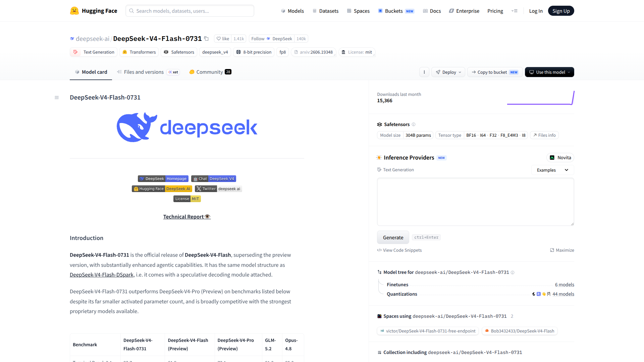Screen dimensions: 644x362
Task: Open the Chat DeepSeek V4 badge
Action: point(214,179)
